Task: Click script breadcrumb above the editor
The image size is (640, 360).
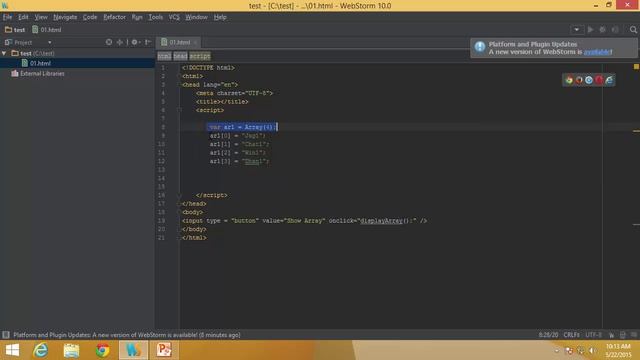Action: 200,56
